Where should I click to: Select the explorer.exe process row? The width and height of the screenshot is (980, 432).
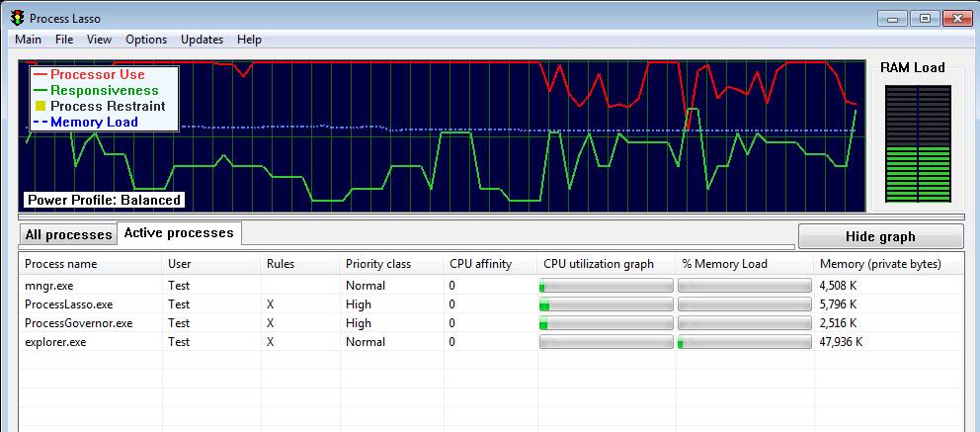pos(491,342)
